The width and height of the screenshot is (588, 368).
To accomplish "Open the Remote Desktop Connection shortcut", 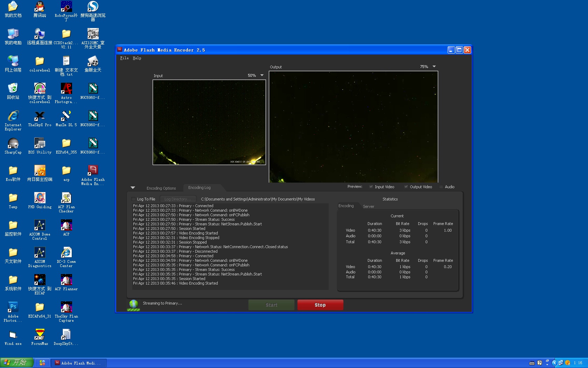I will [x=40, y=36].
